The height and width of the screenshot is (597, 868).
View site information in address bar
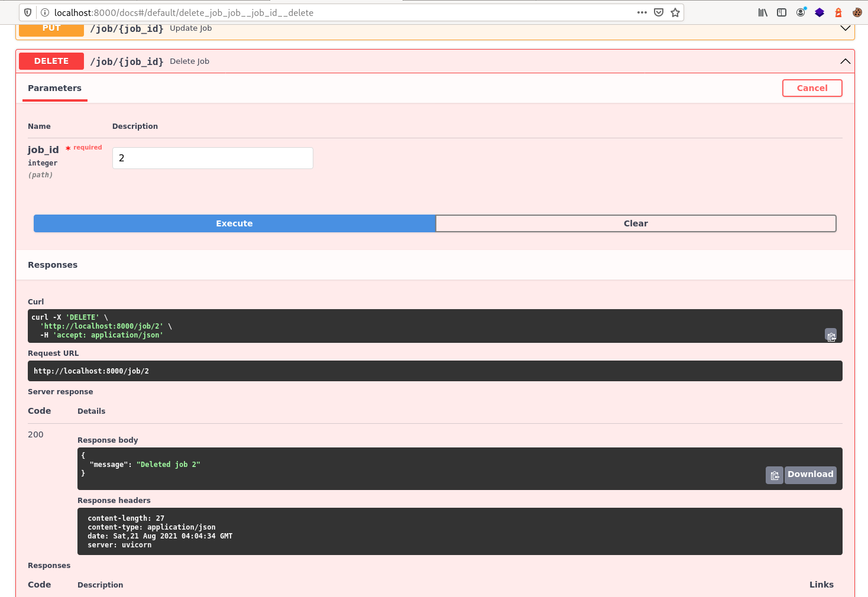[x=44, y=12]
